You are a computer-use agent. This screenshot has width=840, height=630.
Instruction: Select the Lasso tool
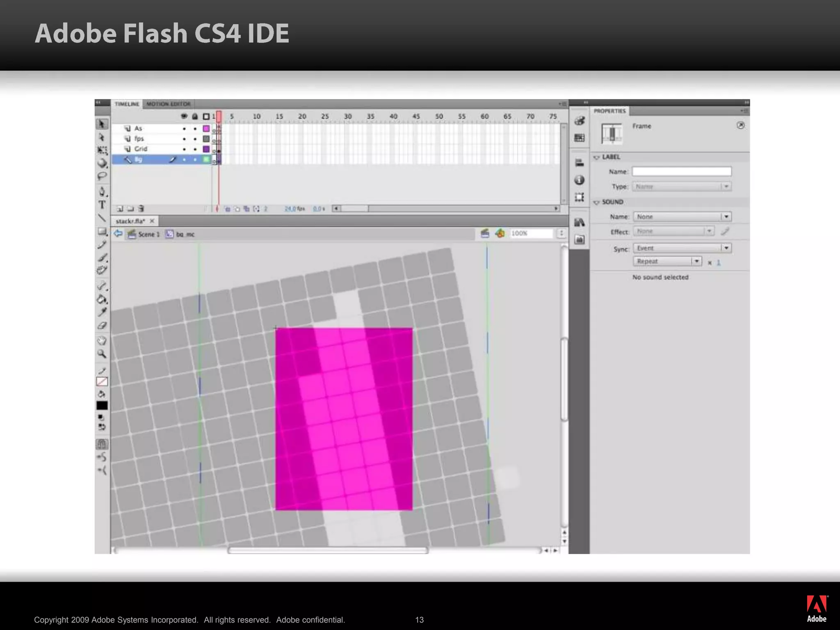pos(102,176)
